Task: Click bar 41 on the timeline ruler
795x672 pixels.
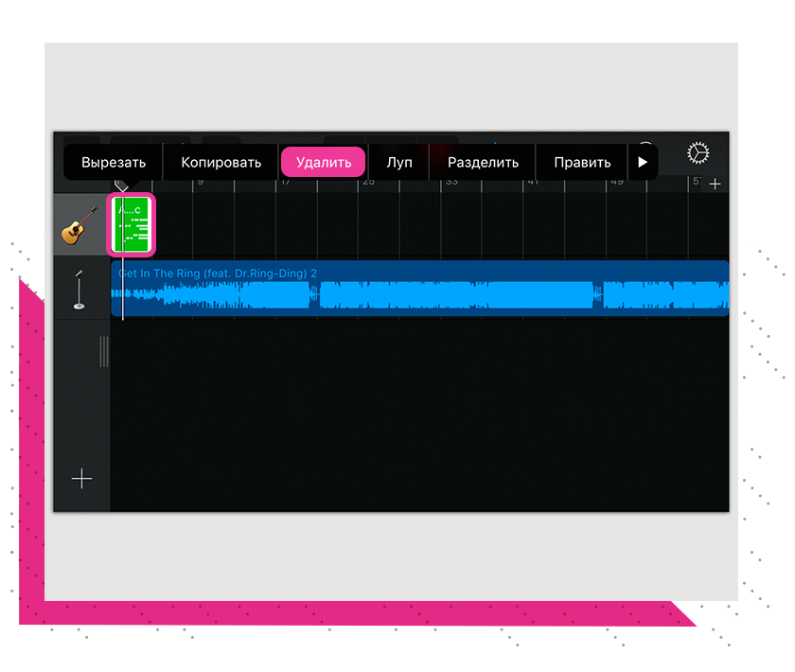Action: (x=533, y=183)
